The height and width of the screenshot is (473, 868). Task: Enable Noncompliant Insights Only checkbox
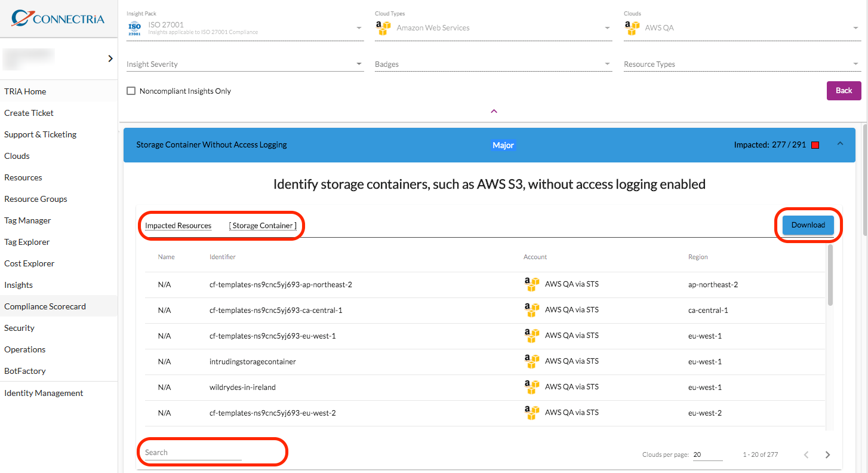[x=131, y=91]
